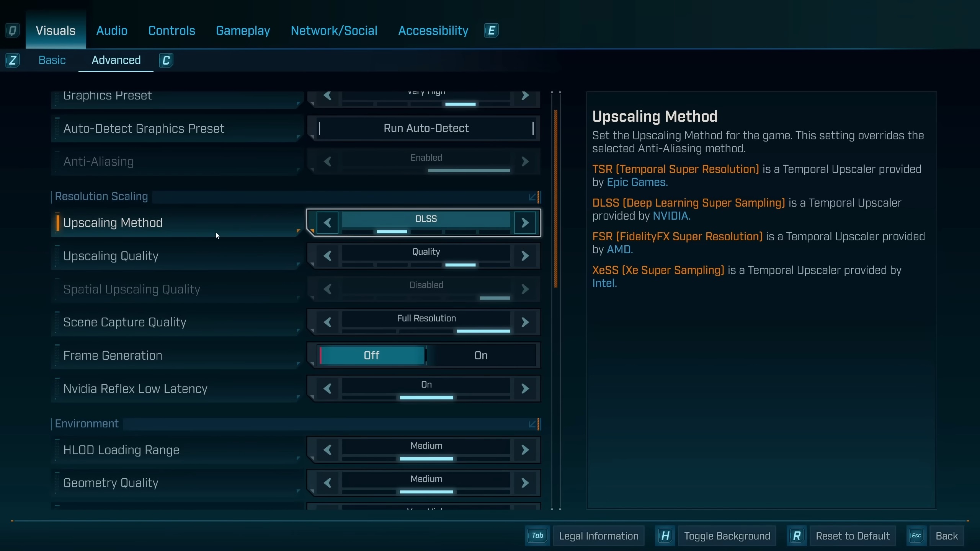Cycle Upscaling Method forward with right arrow
The height and width of the screenshot is (551, 980).
[x=526, y=222]
